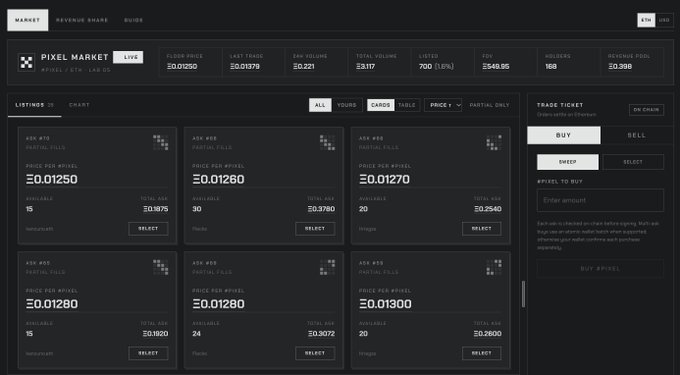Viewport: 680px width, 375px height.
Task: Click the Last Trade value Ξ0.01379
Action: pos(245,66)
